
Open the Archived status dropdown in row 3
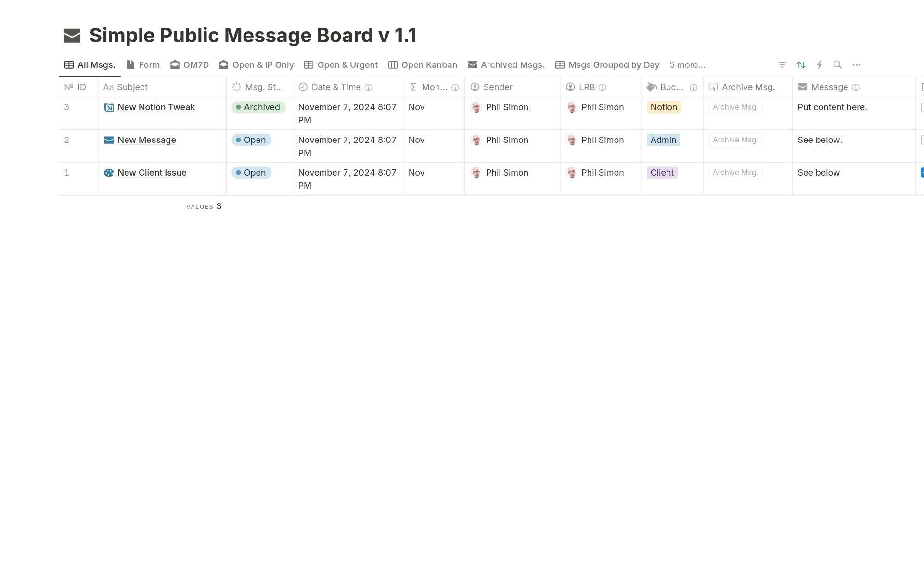258,107
